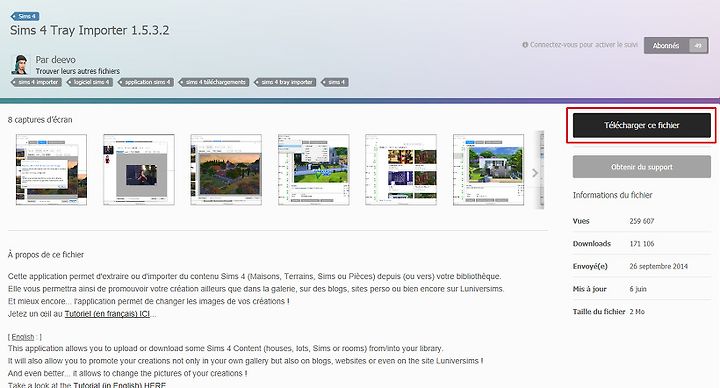The height and width of the screenshot is (388, 720).
Task: Click Télécharger ce fichier button
Action: tap(641, 125)
